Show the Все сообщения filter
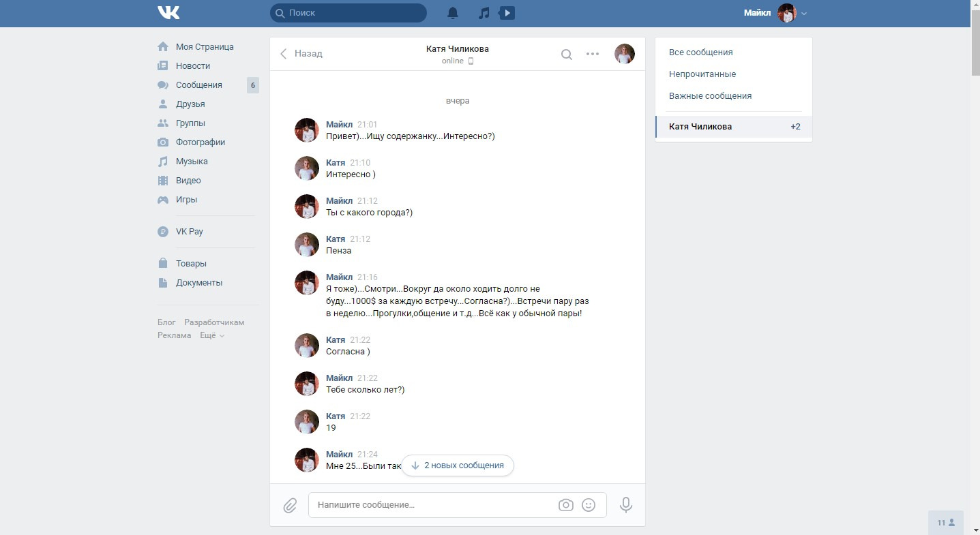The height and width of the screenshot is (535, 980). pyautogui.click(x=734, y=52)
